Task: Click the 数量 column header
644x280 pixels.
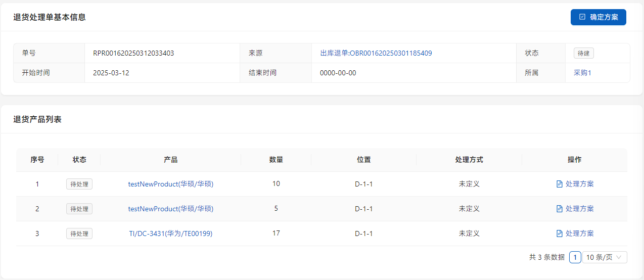Action: click(x=276, y=160)
